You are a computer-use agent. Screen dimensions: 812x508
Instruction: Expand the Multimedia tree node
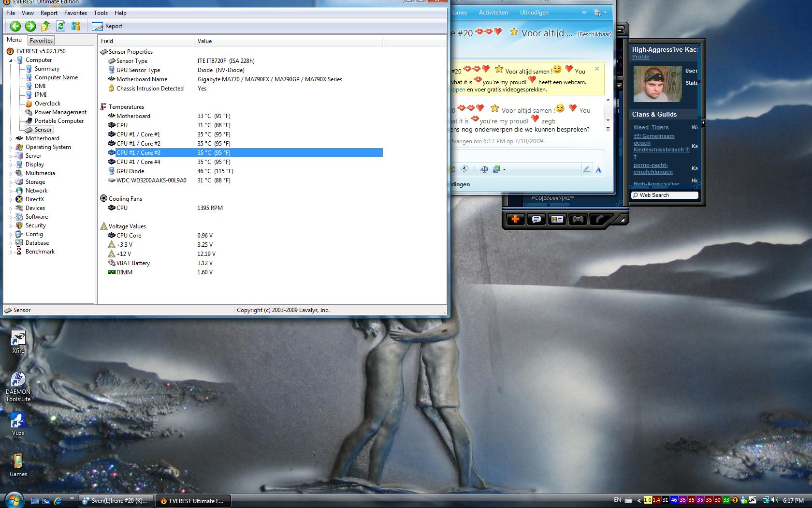click(11, 174)
